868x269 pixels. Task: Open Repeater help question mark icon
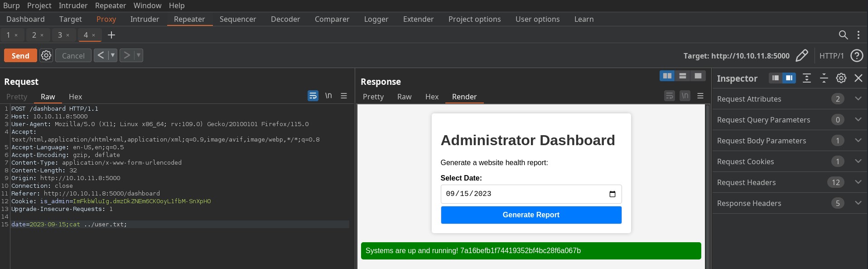click(857, 55)
